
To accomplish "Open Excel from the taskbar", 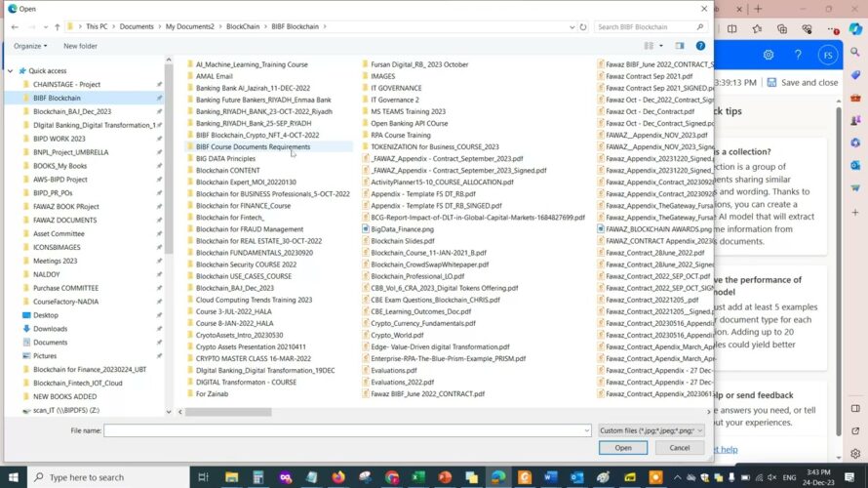I will pos(418,477).
